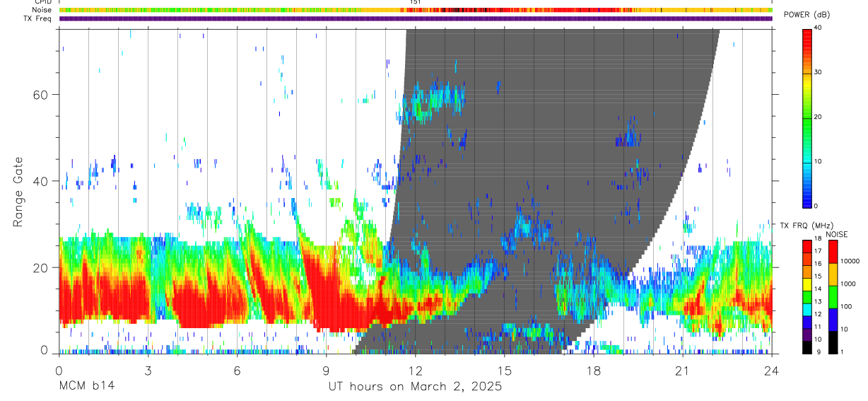Click the '30' label on the POWER colorbar
Viewport: 868px width, 401px height.
coord(819,72)
